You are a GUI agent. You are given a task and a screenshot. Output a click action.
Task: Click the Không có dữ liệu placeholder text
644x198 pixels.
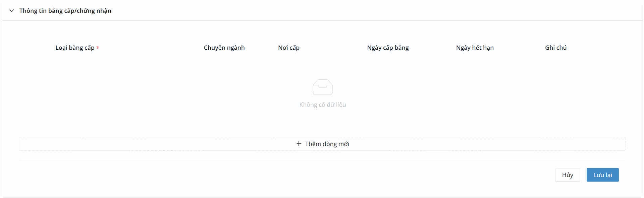tap(322, 105)
